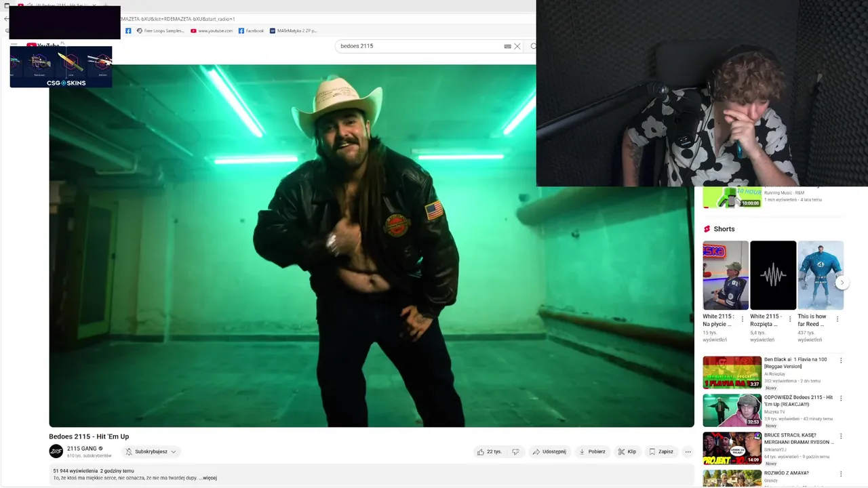
Task: Click the Ben Black ai 1 Flavia title
Action: 795,363
